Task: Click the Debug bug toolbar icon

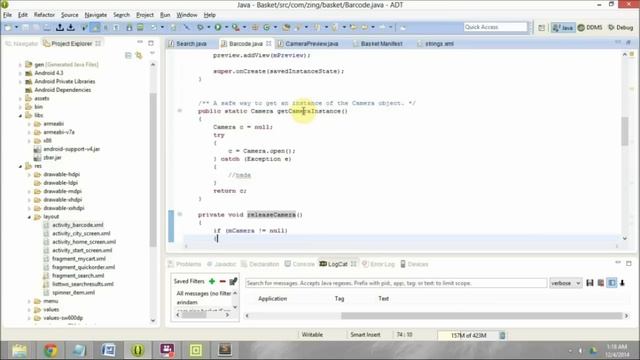Action: [x=200, y=27]
